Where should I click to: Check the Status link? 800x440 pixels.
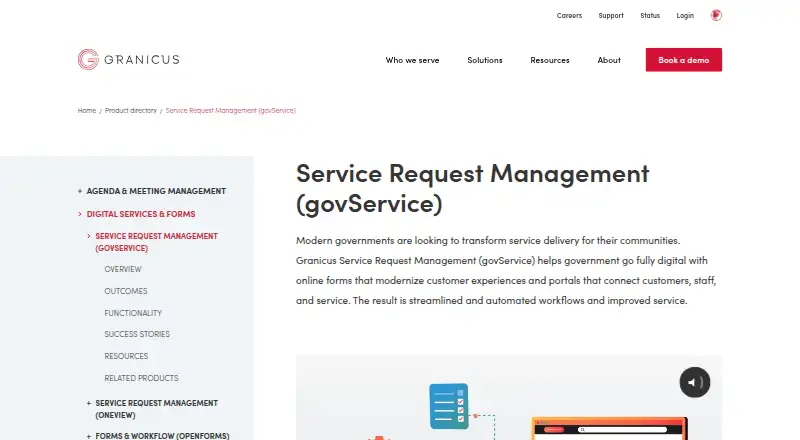coord(650,16)
